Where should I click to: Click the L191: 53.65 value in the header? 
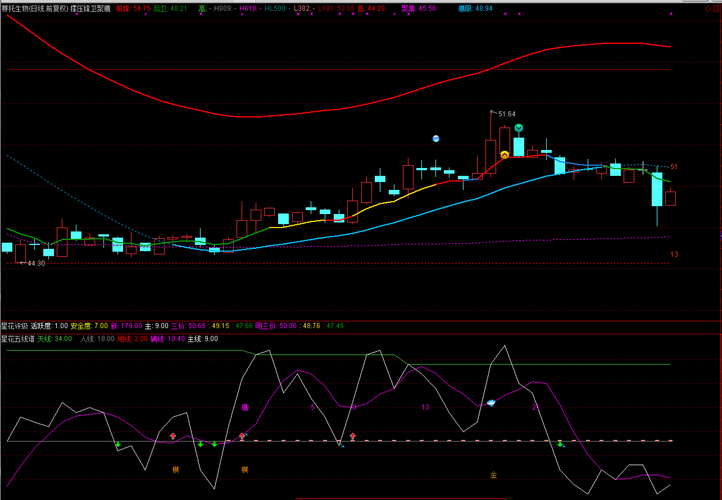click(x=337, y=9)
